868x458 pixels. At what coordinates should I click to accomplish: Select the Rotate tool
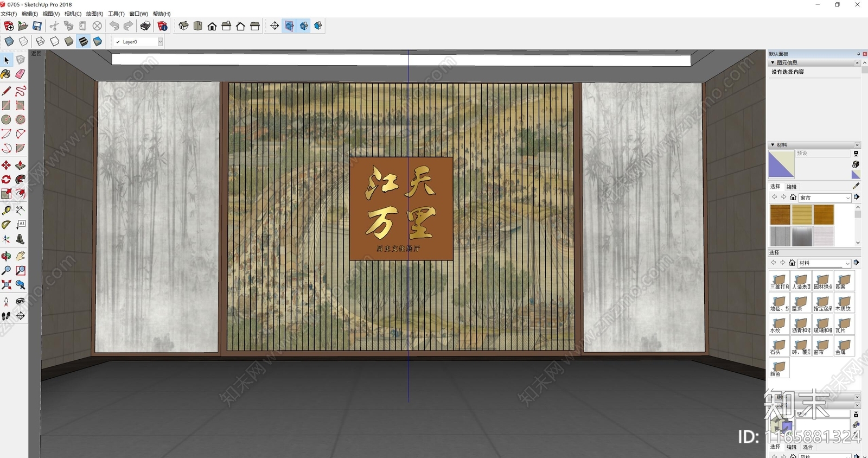(7, 179)
